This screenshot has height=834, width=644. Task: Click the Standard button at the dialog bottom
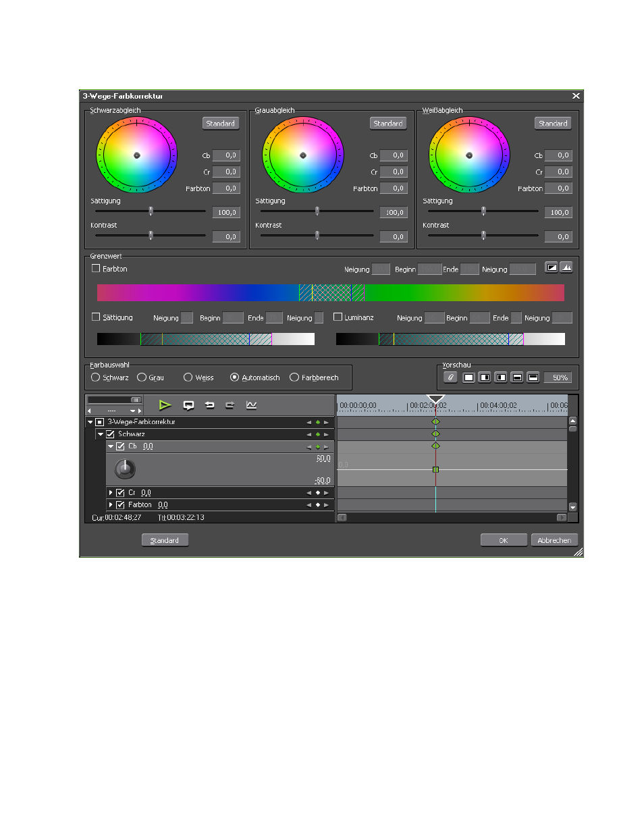pos(165,540)
